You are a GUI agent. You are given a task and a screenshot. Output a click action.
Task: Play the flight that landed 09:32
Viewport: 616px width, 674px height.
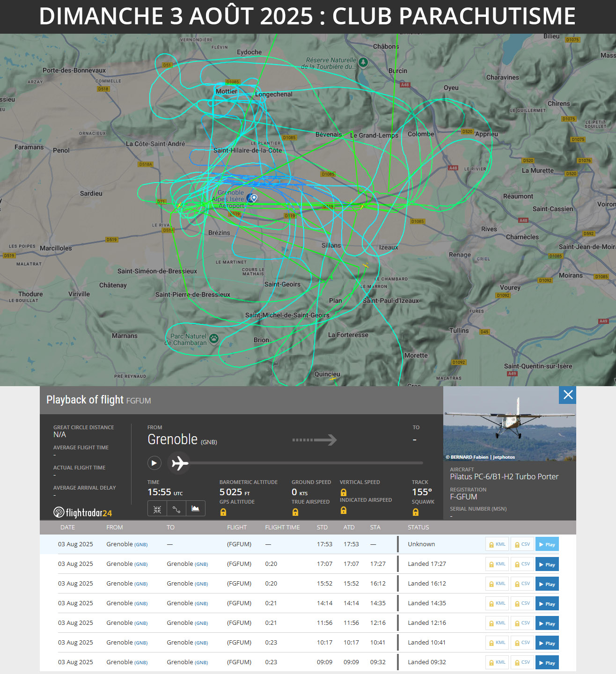coord(547,663)
